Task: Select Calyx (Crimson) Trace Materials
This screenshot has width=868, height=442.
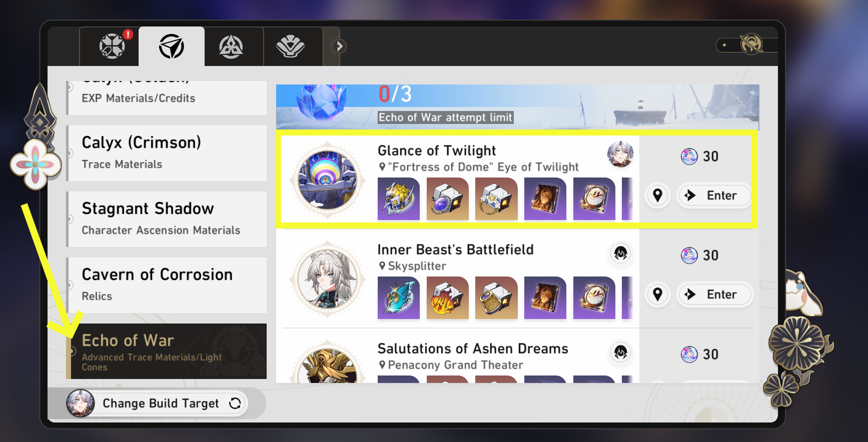Action: (167, 153)
